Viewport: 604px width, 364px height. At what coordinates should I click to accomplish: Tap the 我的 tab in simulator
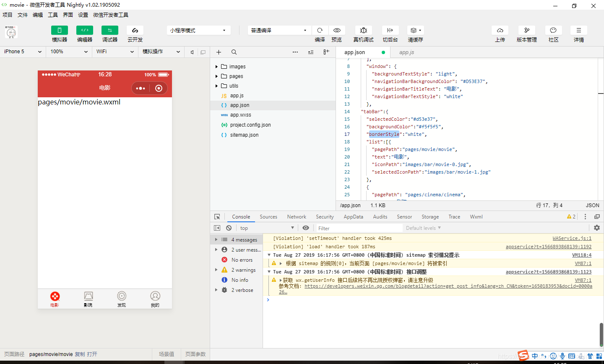155,299
